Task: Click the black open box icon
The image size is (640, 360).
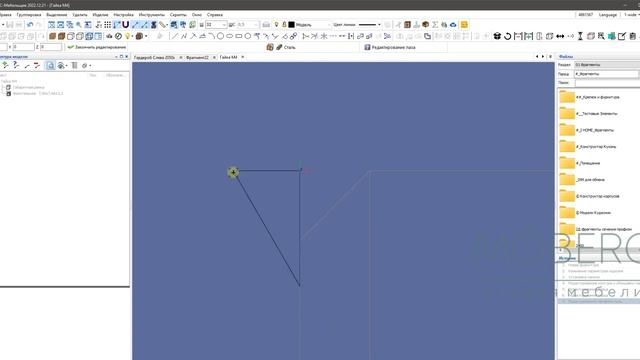Action: pyautogui.click(x=497, y=36)
